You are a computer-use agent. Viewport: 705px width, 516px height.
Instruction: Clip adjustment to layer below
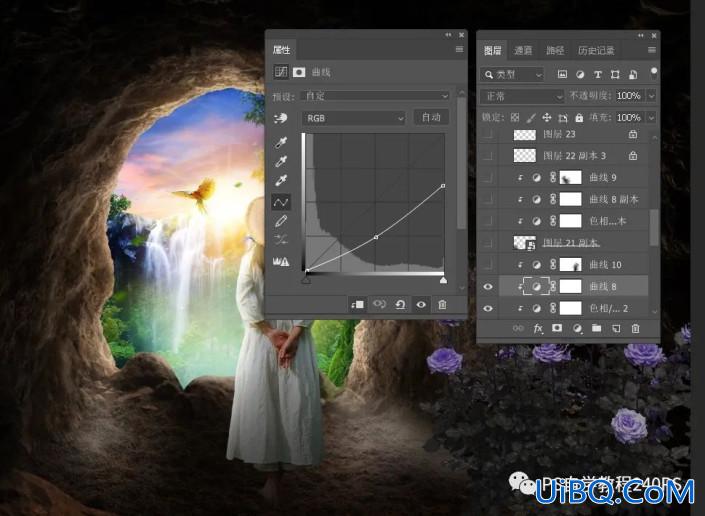pos(357,305)
